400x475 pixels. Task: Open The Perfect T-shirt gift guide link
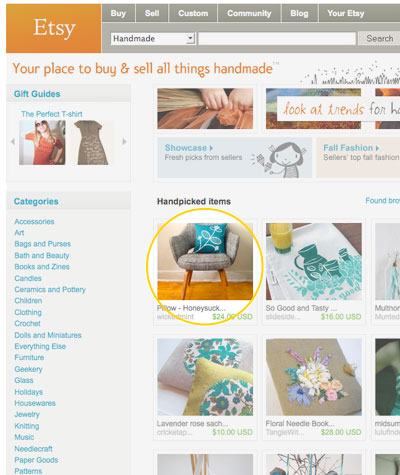click(x=52, y=114)
